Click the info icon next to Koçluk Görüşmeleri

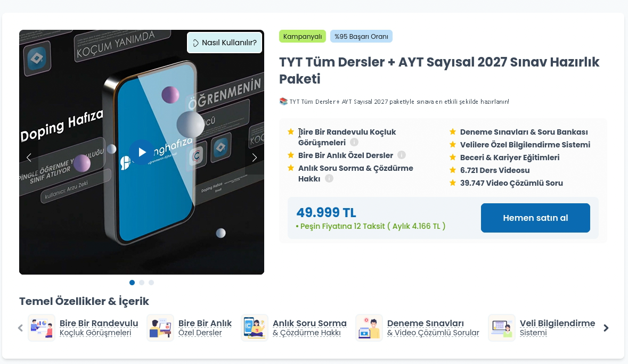coord(354,143)
